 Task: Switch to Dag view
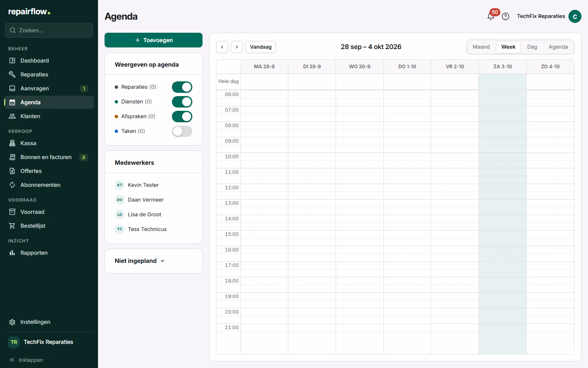pos(532,47)
